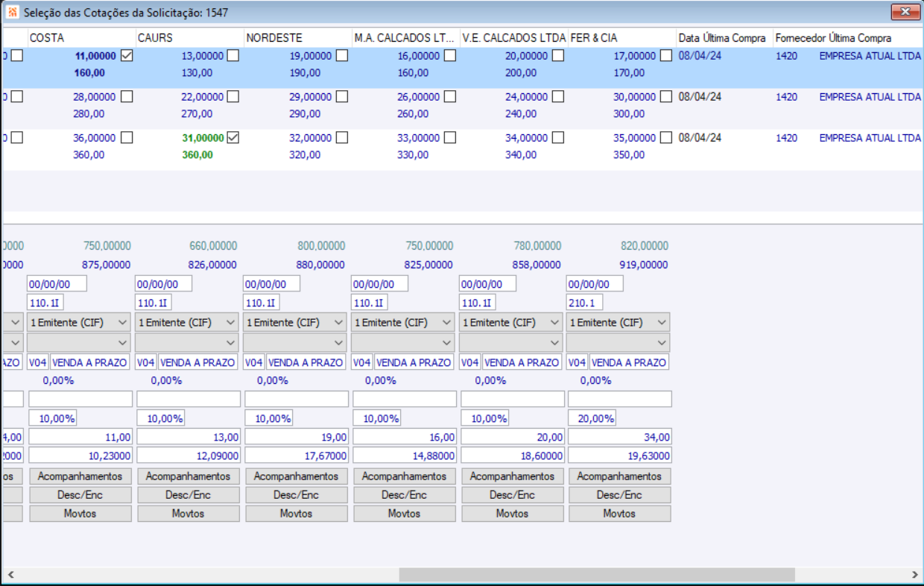The width and height of the screenshot is (924, 586).
Task: Click the CAURS column header
Action: [x=189, y=37]
